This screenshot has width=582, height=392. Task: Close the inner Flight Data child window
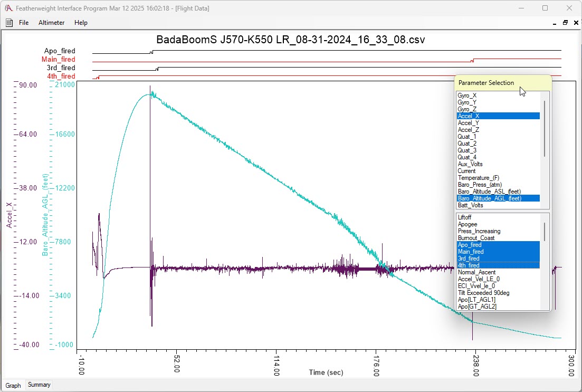(575, 23)
